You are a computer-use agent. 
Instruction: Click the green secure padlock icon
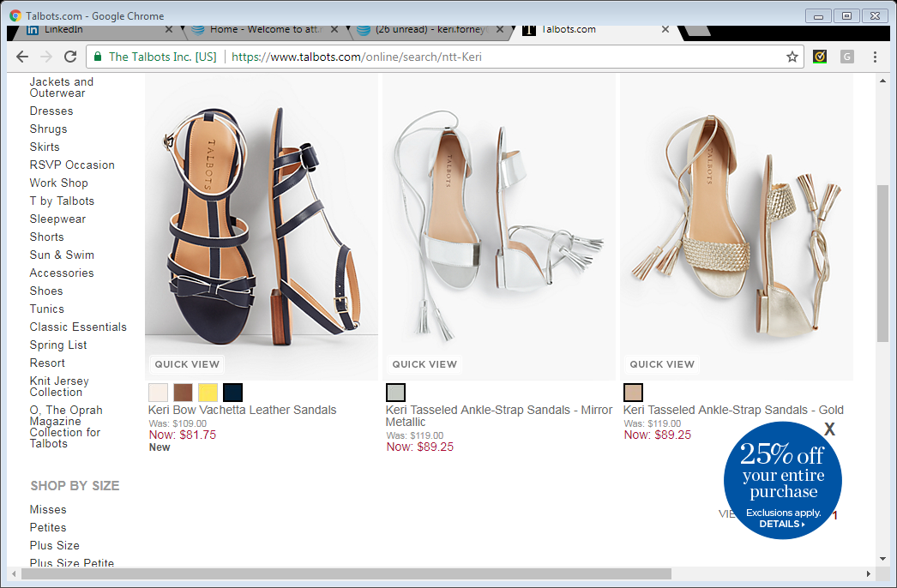tap(98, 57)
